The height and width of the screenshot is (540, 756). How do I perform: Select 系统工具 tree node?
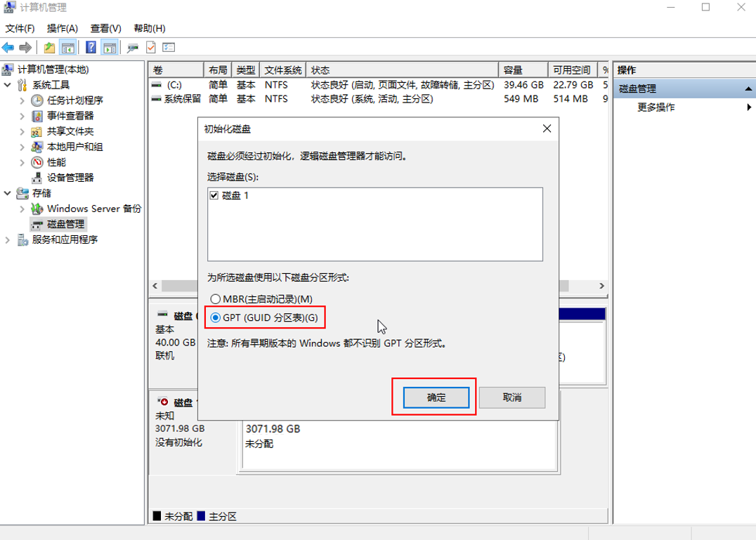point(51,85)
